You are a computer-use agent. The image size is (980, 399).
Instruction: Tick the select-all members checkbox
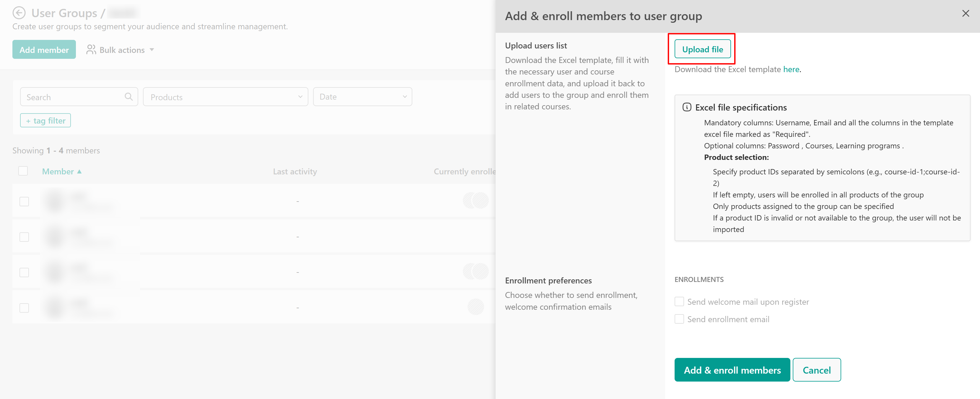point(23,171)
